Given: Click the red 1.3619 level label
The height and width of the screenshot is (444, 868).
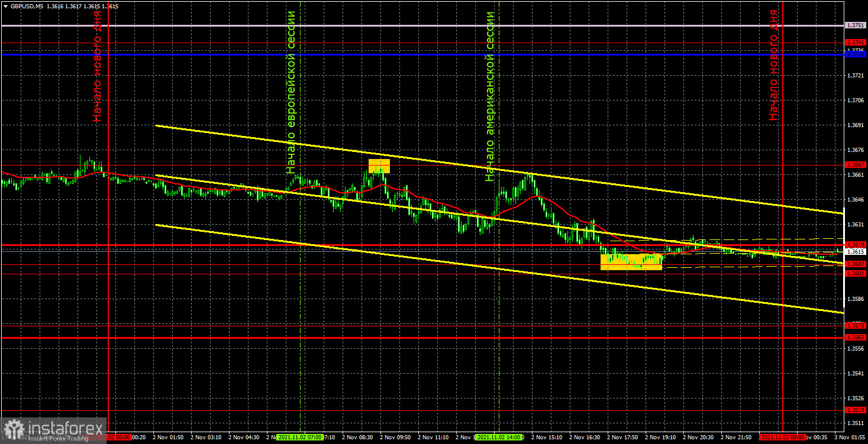Looking at the screenshot, I should (x=856, y=244).
